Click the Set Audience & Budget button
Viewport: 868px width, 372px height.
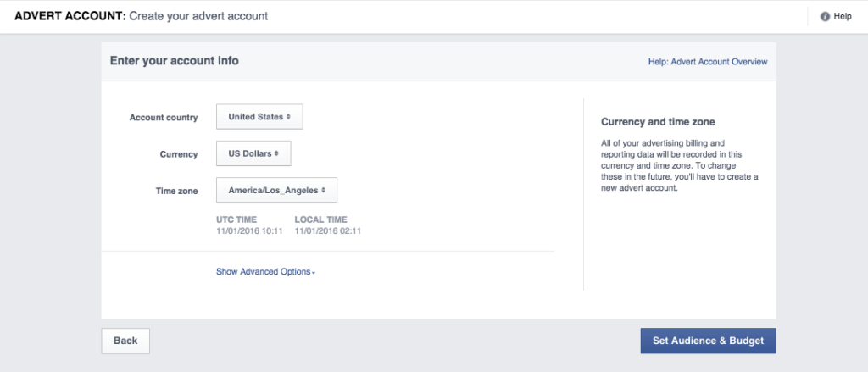coord(708,341)
